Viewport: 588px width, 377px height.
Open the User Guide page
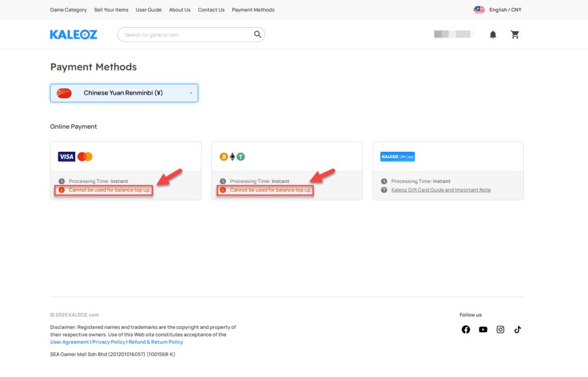149,10
